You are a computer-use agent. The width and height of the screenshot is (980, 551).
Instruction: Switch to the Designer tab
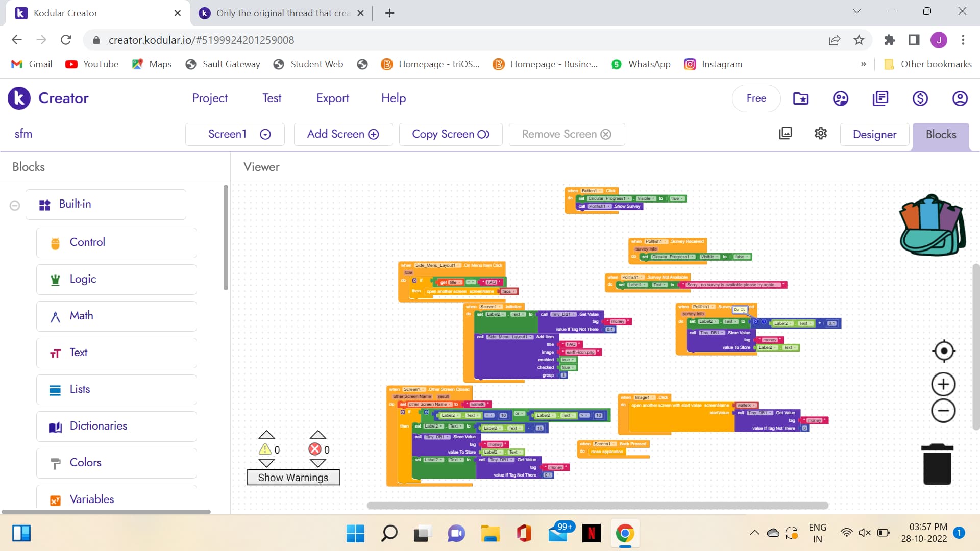pos(874,134)
